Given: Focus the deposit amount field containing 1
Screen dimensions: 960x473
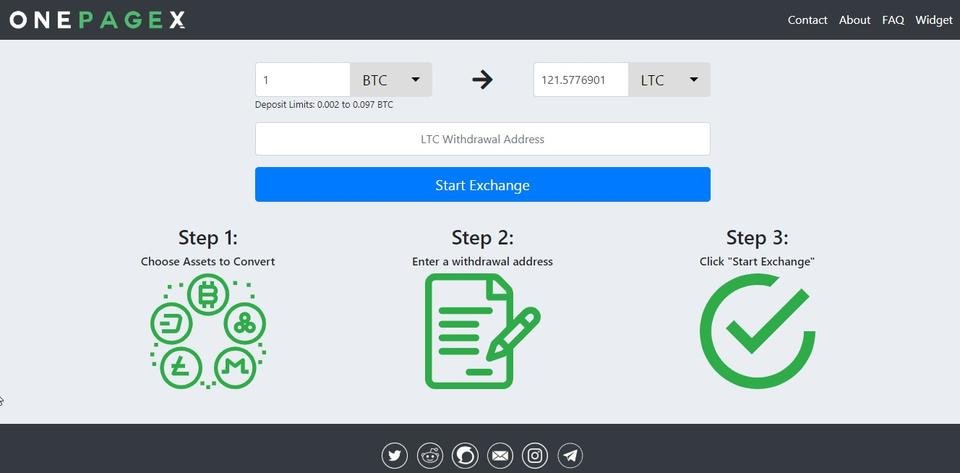Looking at the screenshot, I should click(302, 80).
